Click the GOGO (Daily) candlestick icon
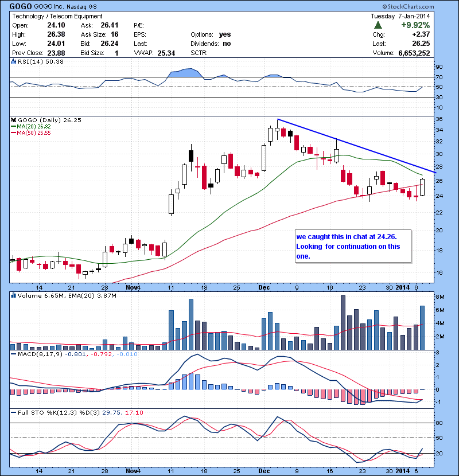This screenshot has width=459, height=476. coord(14,120)
